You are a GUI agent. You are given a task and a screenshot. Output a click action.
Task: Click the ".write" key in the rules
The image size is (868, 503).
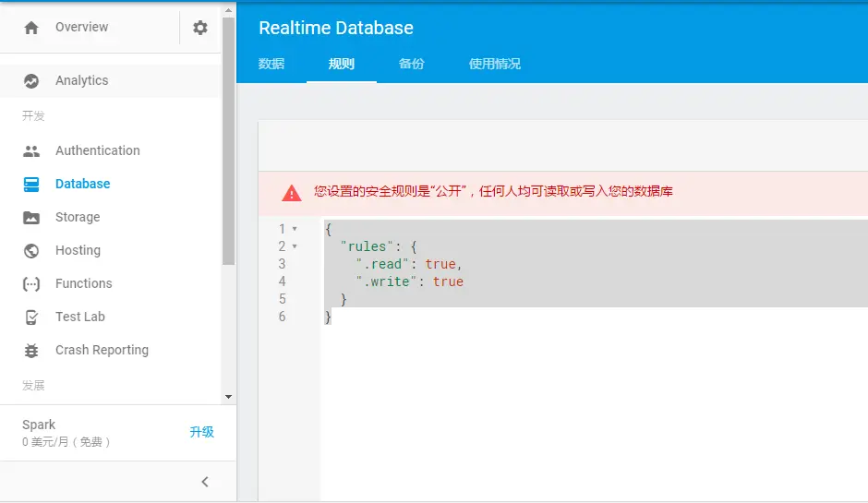coord(386,281)
